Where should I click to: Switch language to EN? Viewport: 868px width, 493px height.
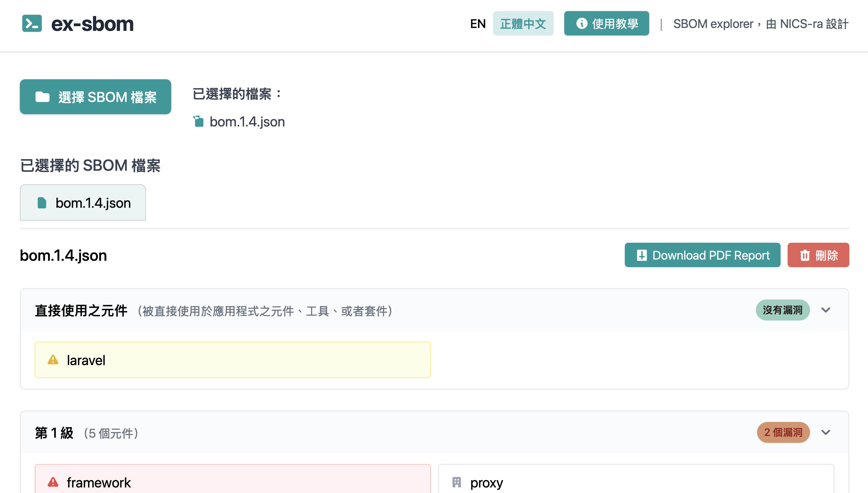[477, 23]
